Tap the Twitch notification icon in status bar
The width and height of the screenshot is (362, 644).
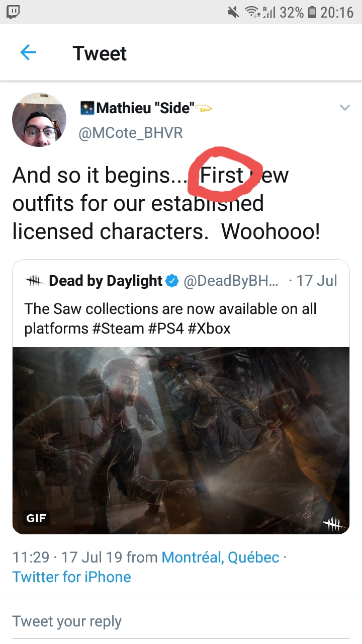[x=13, y=12]
